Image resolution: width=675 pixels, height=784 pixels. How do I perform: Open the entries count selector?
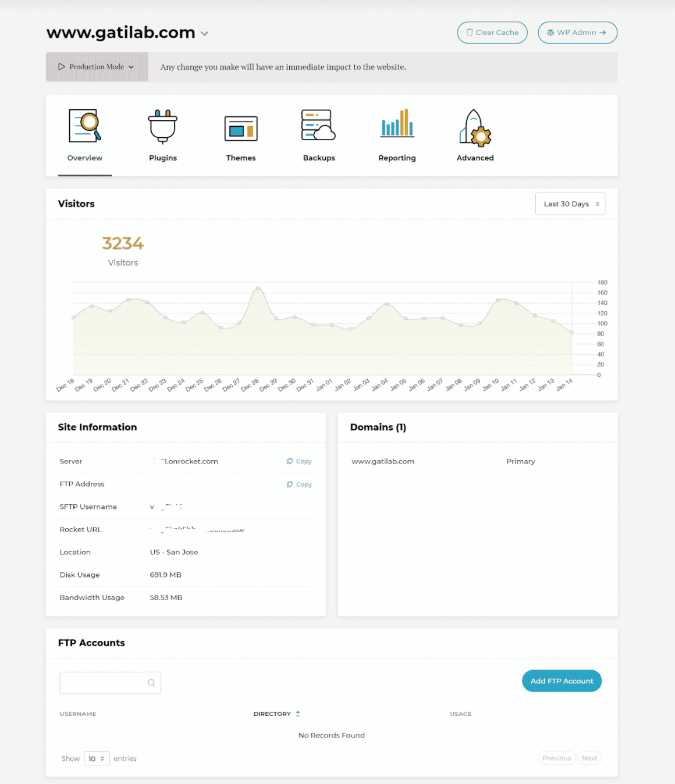pyautogui.click(x=97, y=758)
